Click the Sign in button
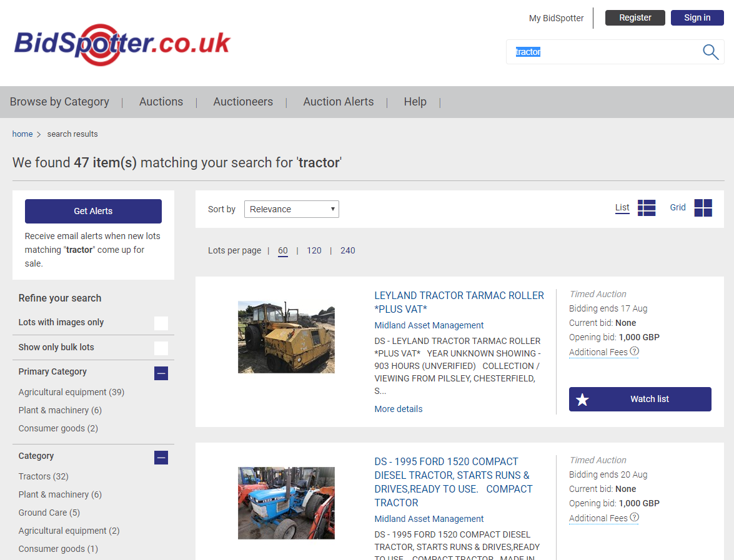Image resolution: width=734 pixels, height=560 pixels. click(x=697, y=17)
